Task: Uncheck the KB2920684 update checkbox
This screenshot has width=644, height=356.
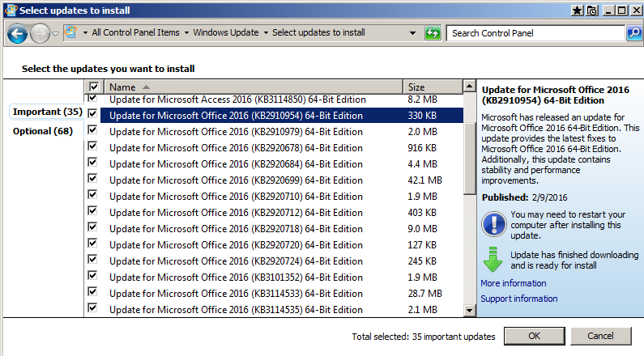Action: point(92,162)
